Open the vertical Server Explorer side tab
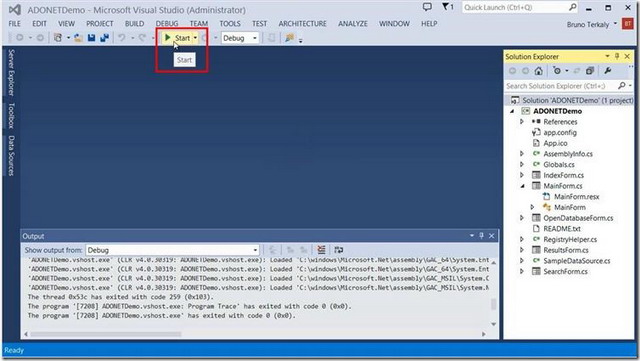The height and width of the screenshot is (361, 640). point(11,72)
